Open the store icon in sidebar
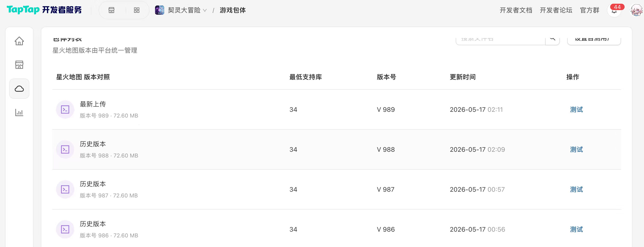Viewport: 644px width, 247px height. click(x=19, y=65)
